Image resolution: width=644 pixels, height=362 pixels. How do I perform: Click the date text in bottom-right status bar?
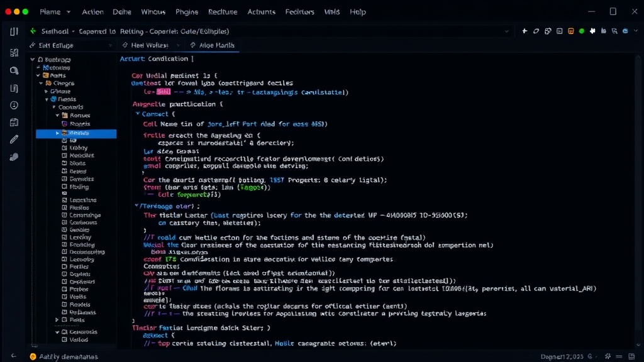click(x=562, y=357)
